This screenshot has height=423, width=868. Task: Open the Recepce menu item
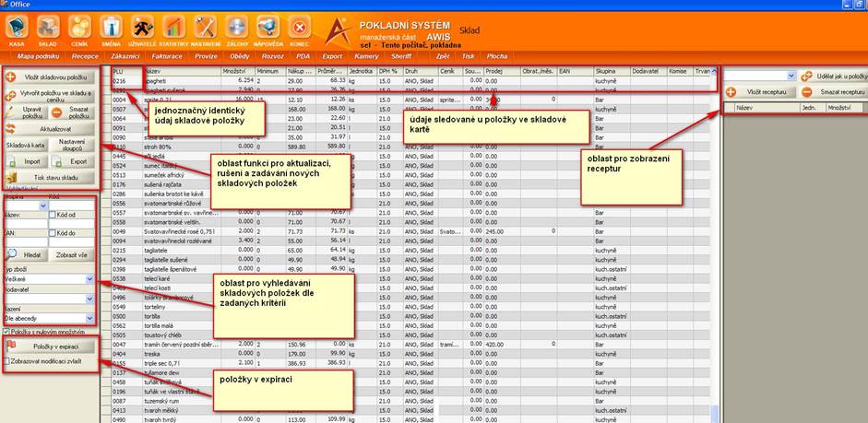click(85, 56)
